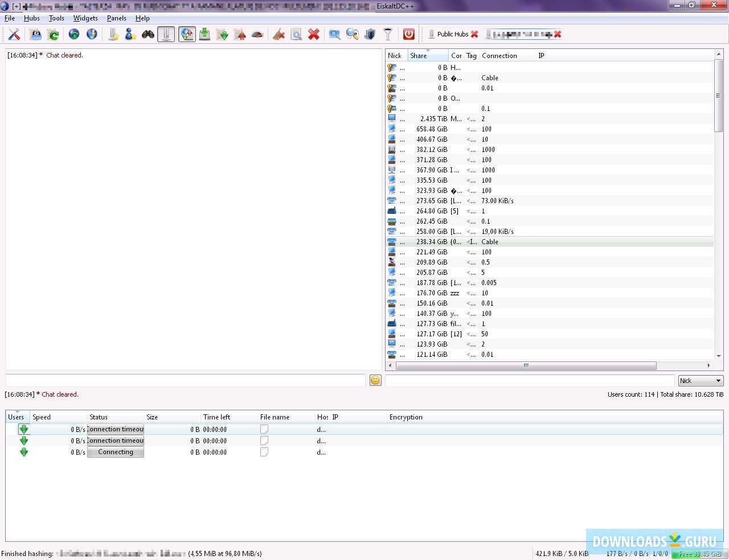Click the user list horizontal scrollbar thumb
The height and width of the screenshot is (560, 729).
coord(526,365)
